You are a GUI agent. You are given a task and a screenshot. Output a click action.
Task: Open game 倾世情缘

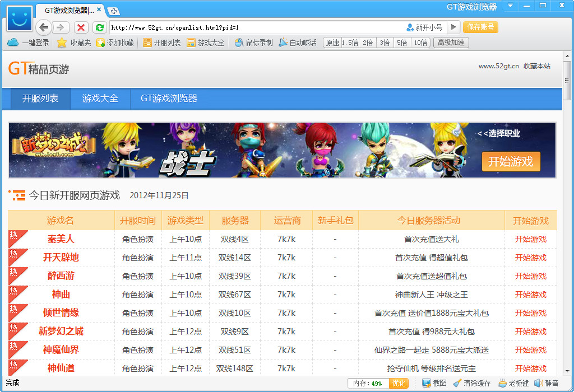point(61,312)
